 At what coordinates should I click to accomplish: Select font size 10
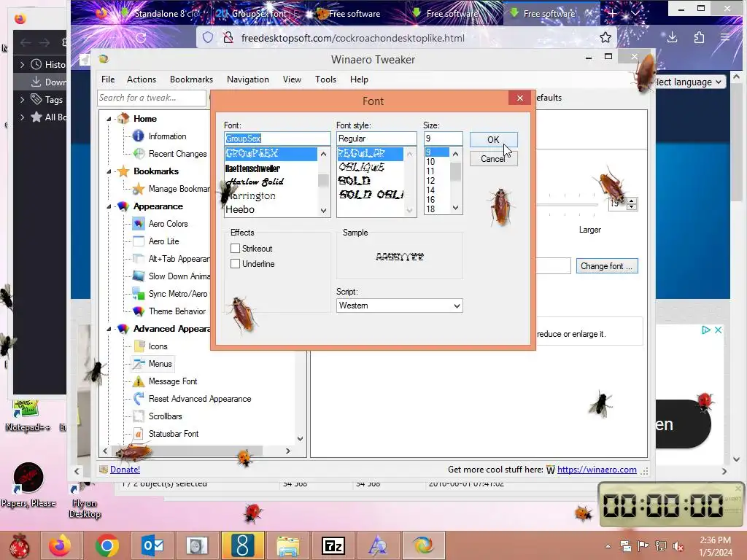[430, 161]
